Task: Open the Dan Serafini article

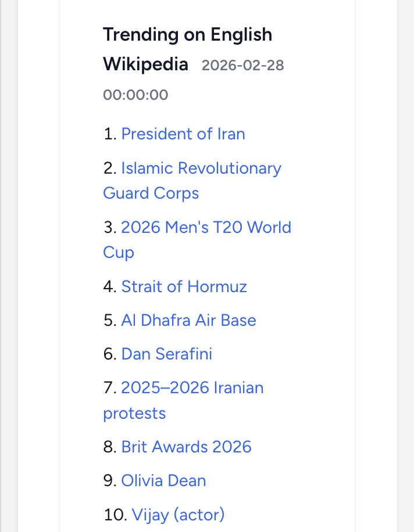Action: 166,354
